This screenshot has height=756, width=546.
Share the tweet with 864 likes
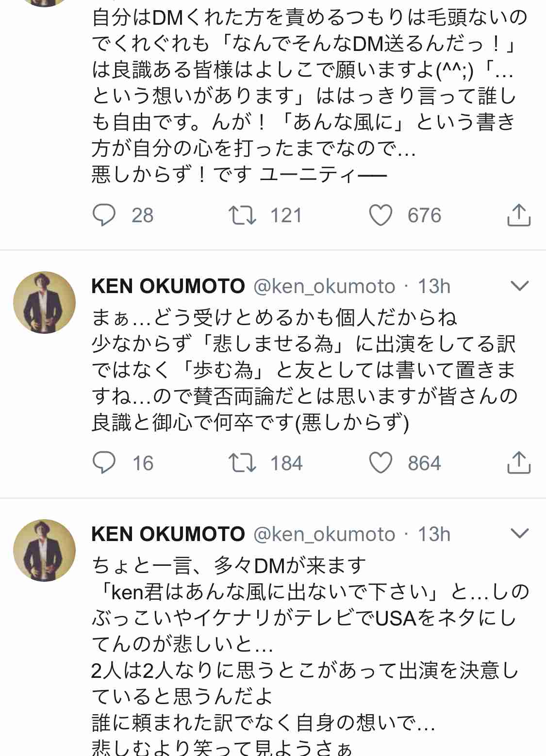[519, 462]
